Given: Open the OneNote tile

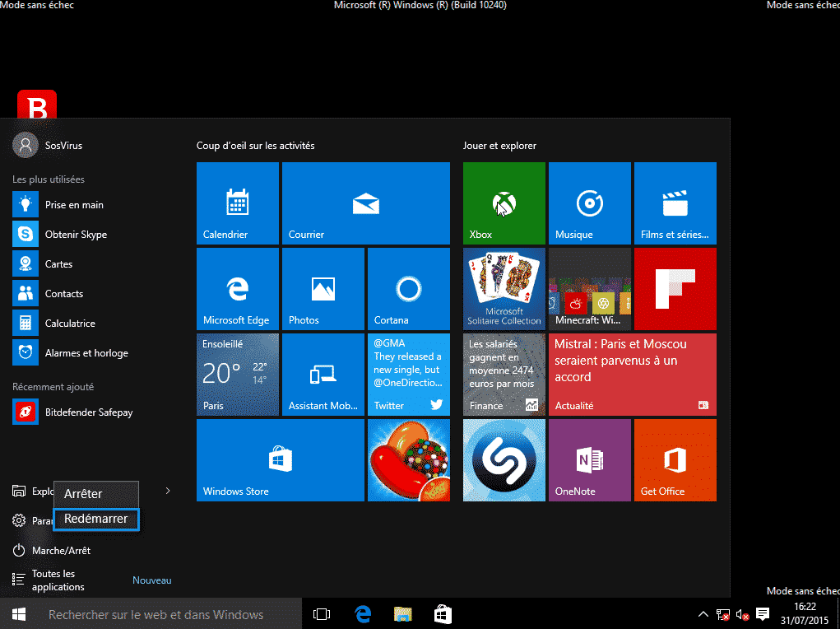Looking at the screenshot, I should pyautogui.click(x=589, y=460).
